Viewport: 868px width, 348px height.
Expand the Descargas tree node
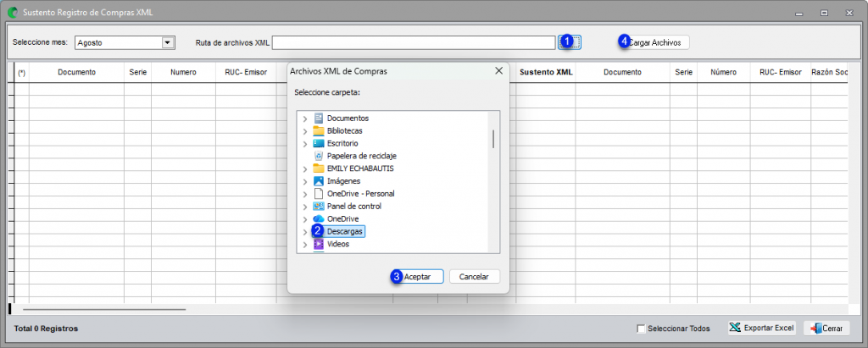304,232
